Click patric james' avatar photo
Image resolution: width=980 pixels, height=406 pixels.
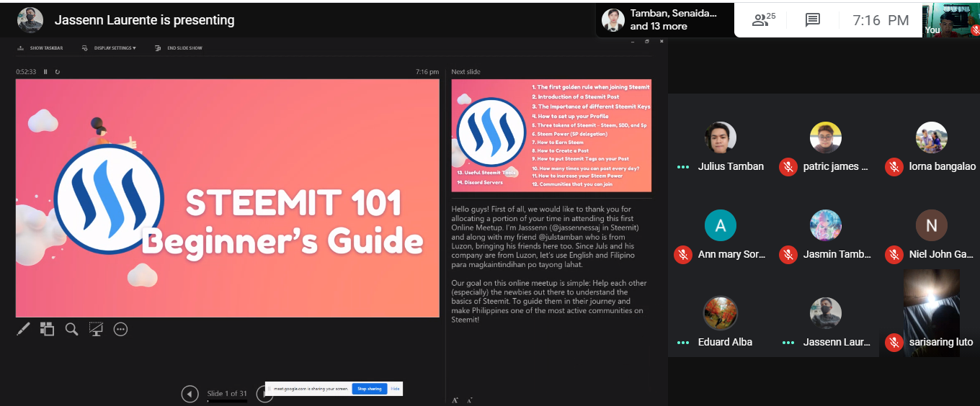826,137
